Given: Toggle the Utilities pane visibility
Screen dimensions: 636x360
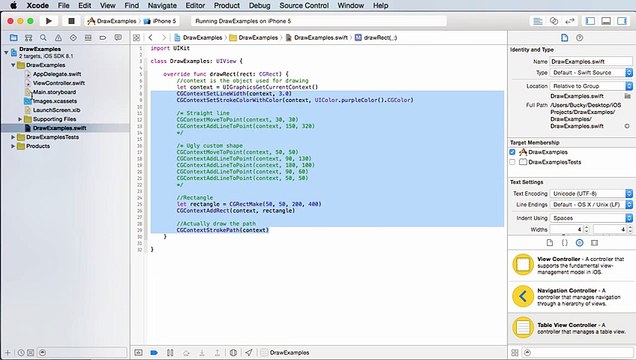Looking at the screenshot, I should pyautogui.click(x=622, y=21).
